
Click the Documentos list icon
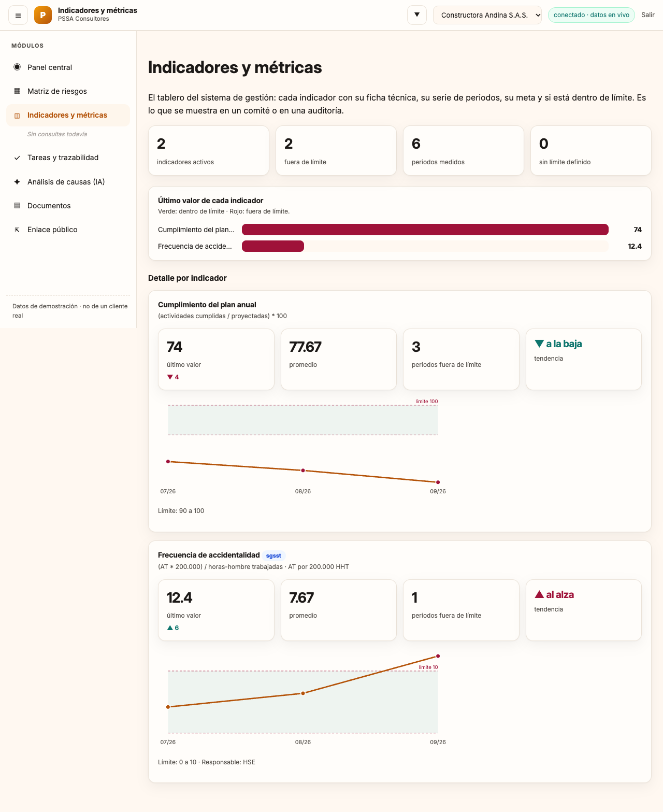[17, 206]
